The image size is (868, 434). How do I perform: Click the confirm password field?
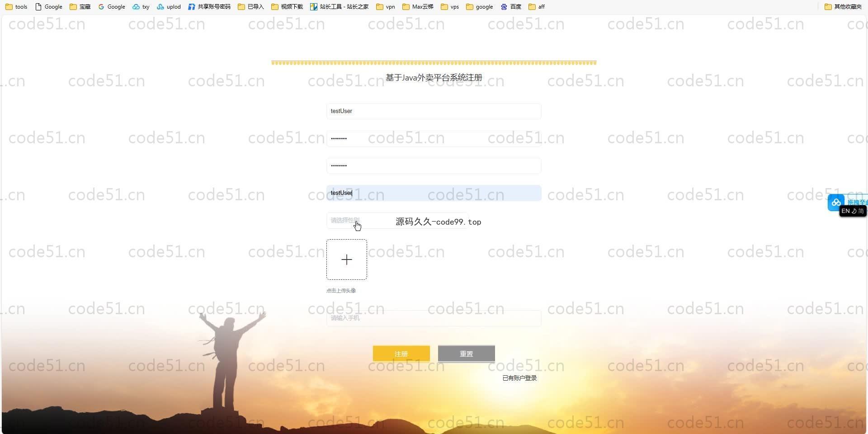(434, 166)
